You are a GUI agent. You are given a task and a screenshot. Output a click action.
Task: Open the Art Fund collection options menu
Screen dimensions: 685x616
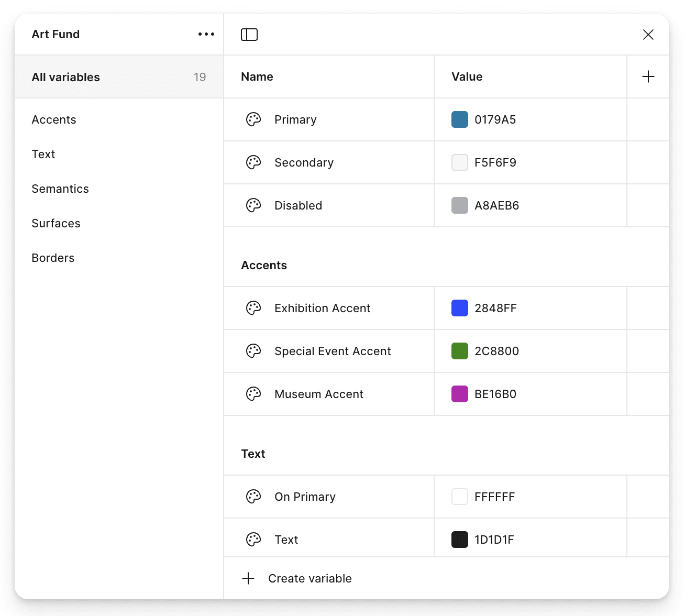[206, 34]
